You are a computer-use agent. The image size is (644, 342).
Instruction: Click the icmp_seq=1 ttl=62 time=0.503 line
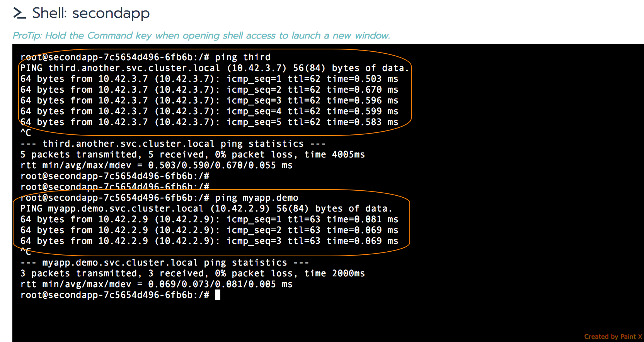point(209,79)
